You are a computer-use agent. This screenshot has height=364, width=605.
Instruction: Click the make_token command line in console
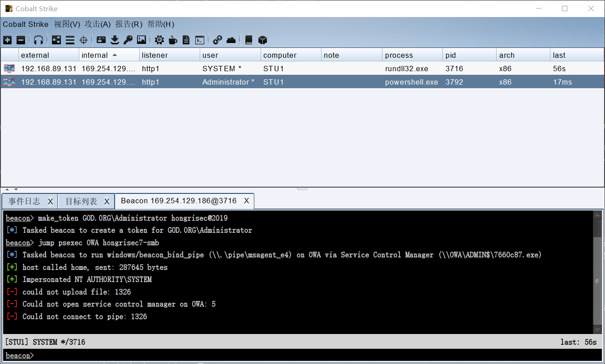click(x=116, y=218)
